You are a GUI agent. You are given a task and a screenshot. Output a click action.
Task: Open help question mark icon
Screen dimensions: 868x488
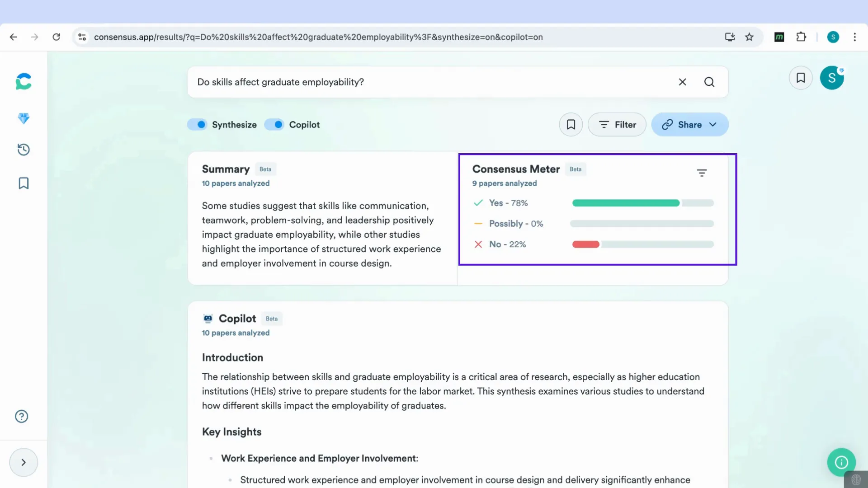click(22, 416)
